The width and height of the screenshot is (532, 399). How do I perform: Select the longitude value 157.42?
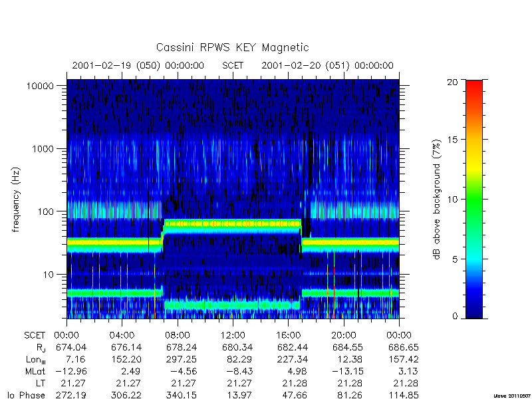pos(404,359)
